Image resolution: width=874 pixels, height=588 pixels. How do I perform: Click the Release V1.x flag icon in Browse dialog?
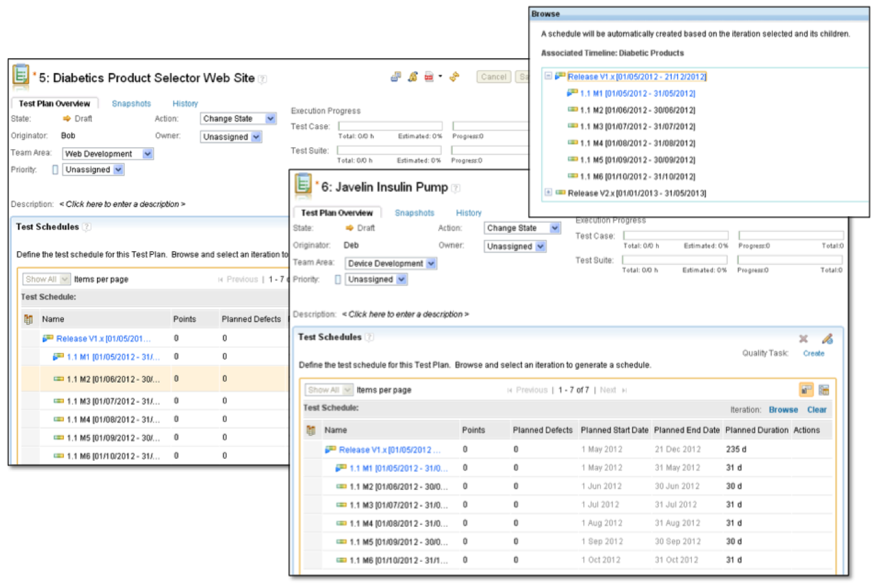[x=560, y=76]
